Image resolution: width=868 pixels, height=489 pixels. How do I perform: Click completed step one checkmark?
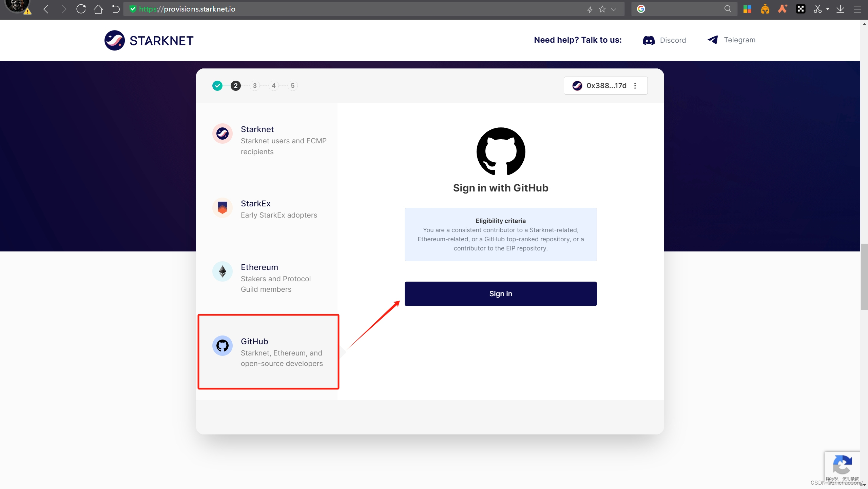[x=217, y=86]
